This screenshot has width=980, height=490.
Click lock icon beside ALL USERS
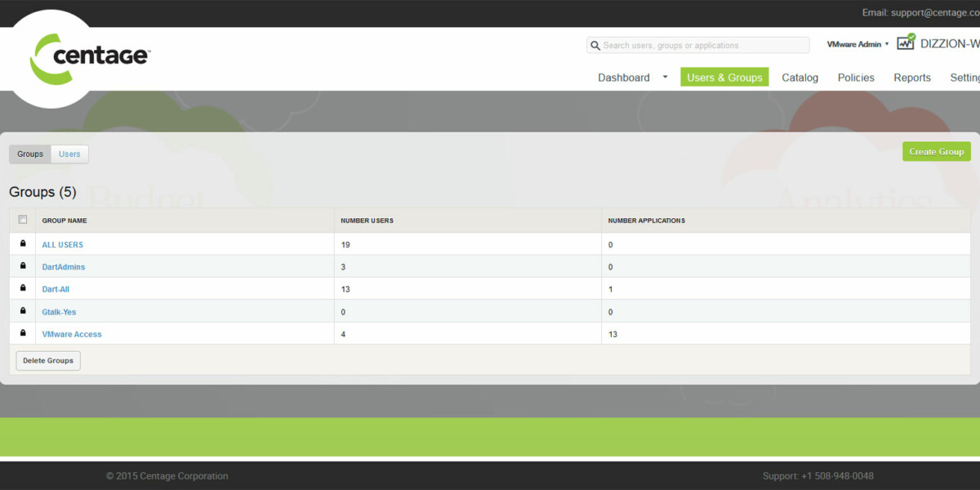point(23,244)
